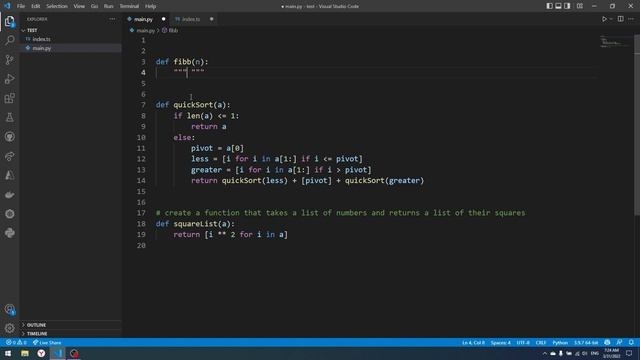Image resolution: width=640 pixels, height=360 pixels.
Task: Open run options dropdown arrow beside play button
Action: (x=611, y=19)
